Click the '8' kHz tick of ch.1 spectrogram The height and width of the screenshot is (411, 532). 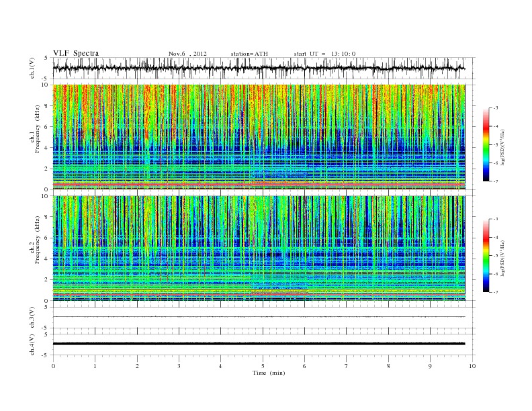click(x=46, y=106)
